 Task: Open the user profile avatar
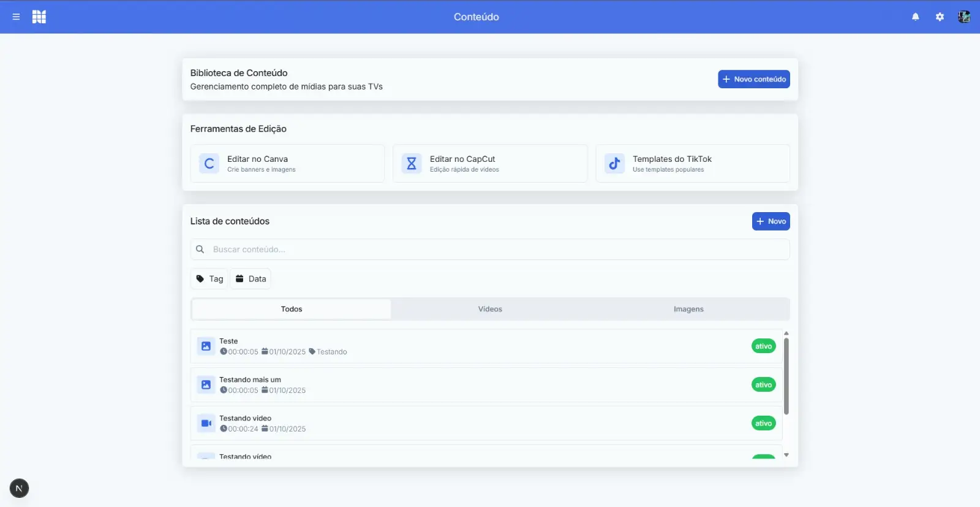coord(964,17)
